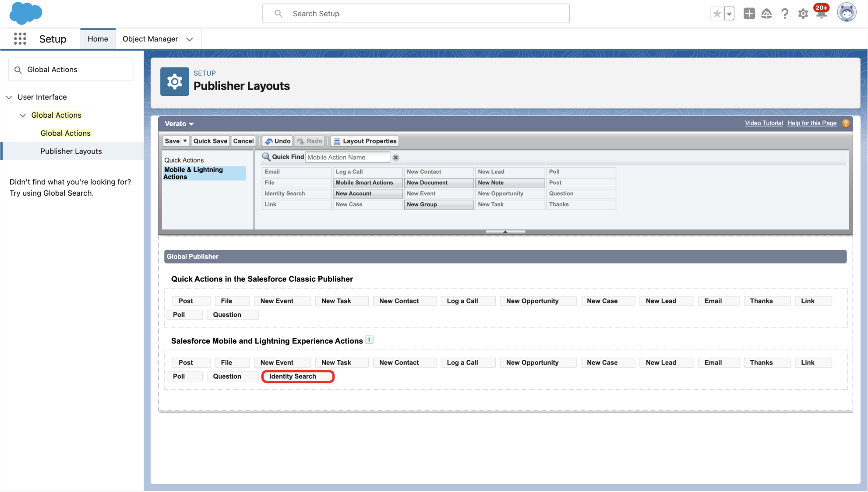Click Undo in the layout toolbar
868x492 pixels.
[278, 141]
